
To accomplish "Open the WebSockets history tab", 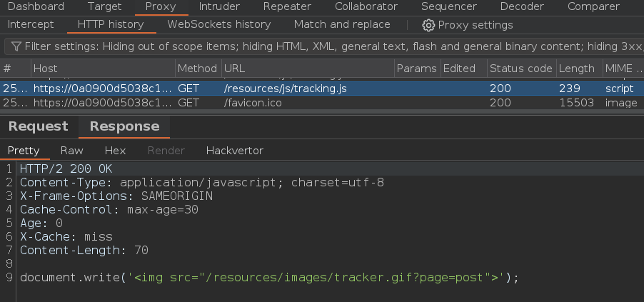I will click(218, 24).
